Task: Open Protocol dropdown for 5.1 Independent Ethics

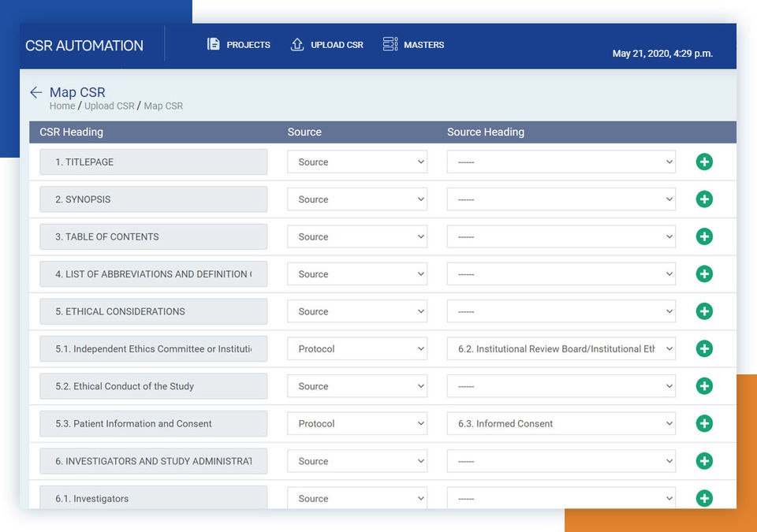Action: coord(357,348)
